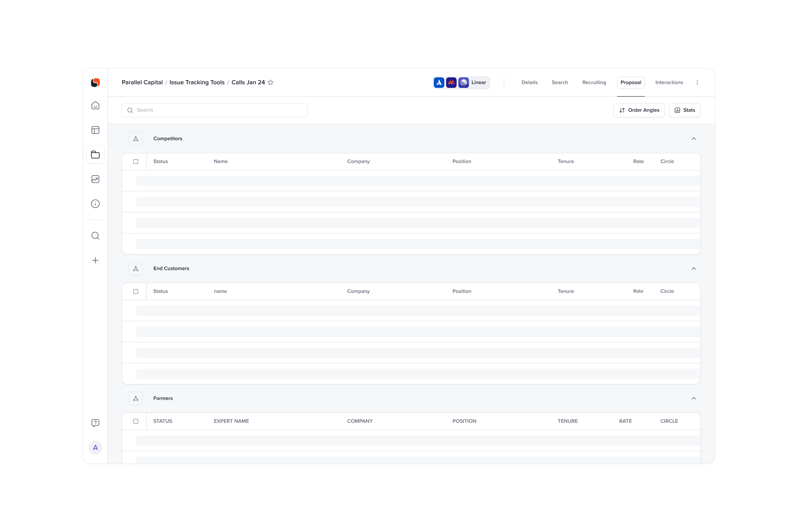Collapse the End Customers section
The image size is (798, 532).
pos(693,269)
